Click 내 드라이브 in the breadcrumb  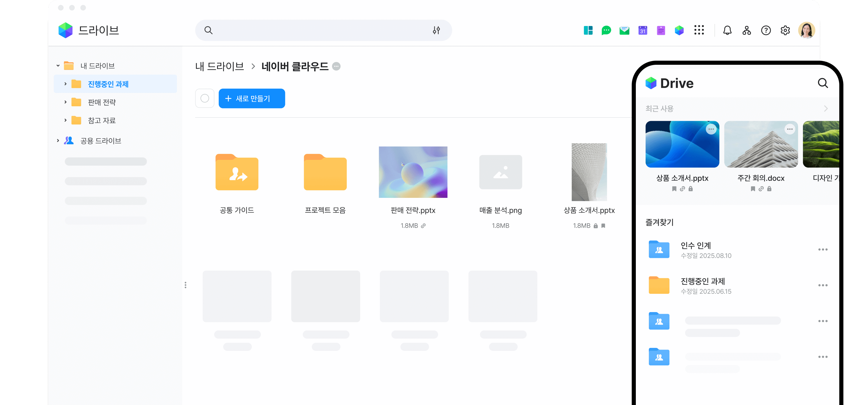pos(219,66)
